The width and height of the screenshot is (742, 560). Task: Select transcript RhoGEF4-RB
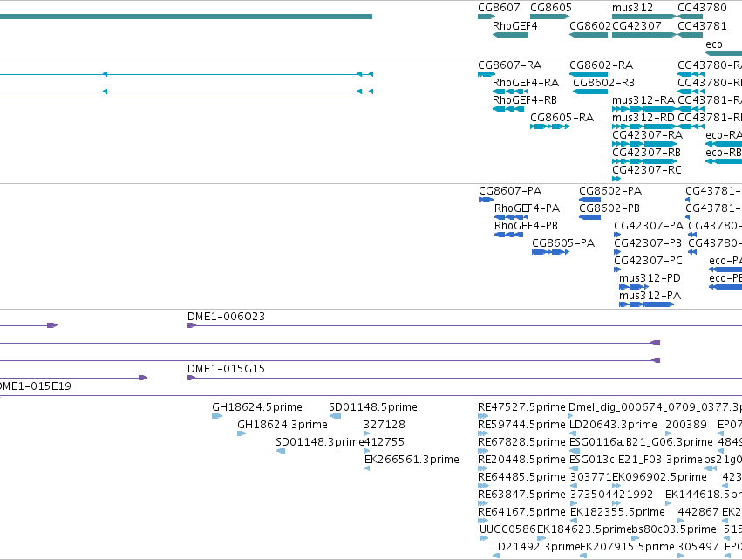508,109
